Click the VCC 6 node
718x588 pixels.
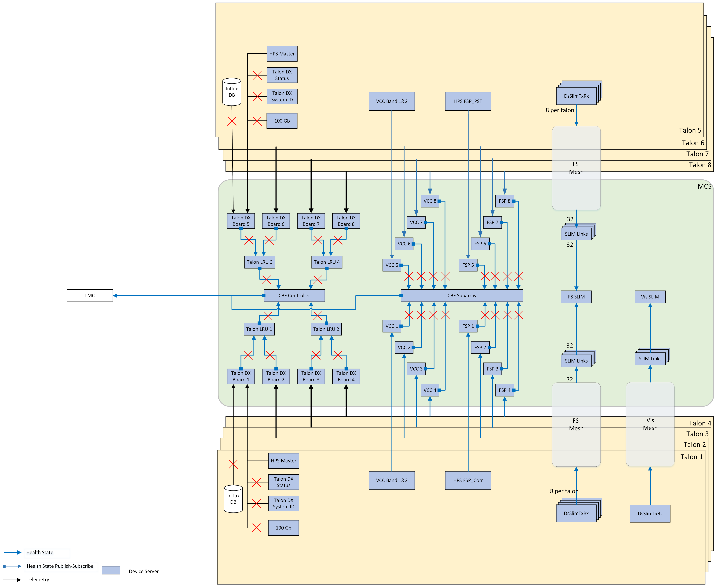[404, 244]
